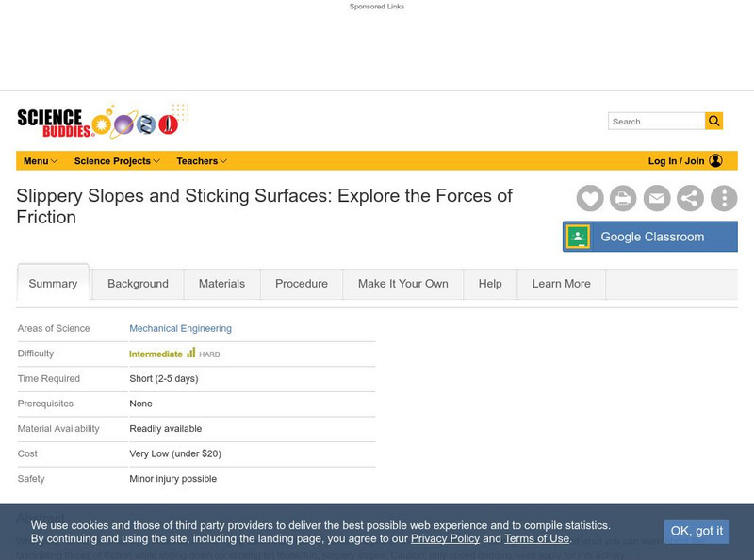Click the search magnifier icon
The width and height of the screenshot is (754, 560).
[713, 121]
